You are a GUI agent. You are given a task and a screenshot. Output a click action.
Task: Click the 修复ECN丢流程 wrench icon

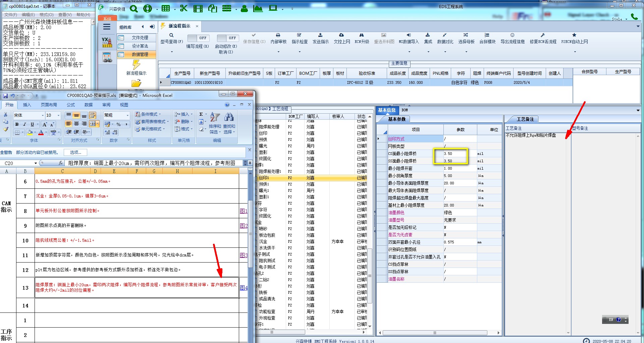click(543, 35)
